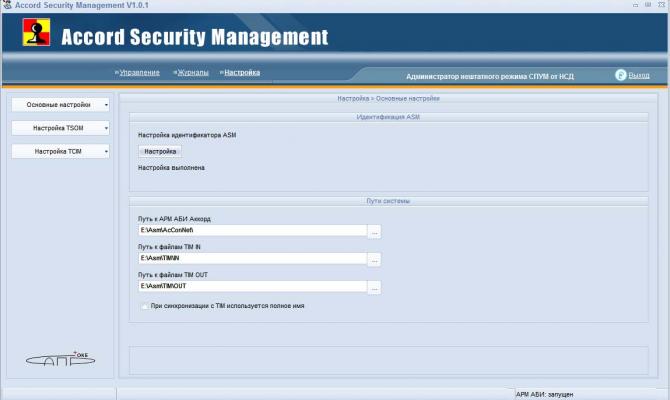Browse for the TM IN files path
Screen dimensions: 670x400
(x=374, y=259)
